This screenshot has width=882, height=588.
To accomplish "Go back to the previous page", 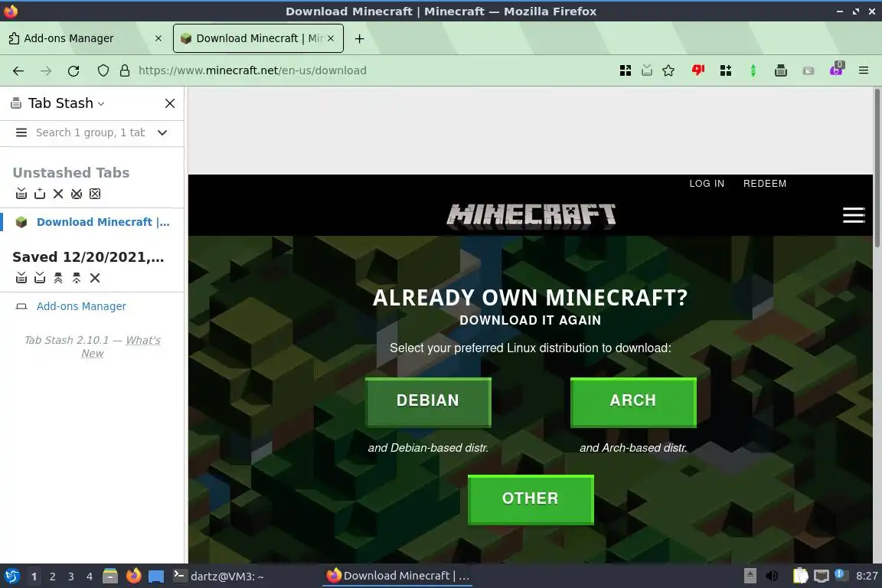I will (x=18, y=70).
